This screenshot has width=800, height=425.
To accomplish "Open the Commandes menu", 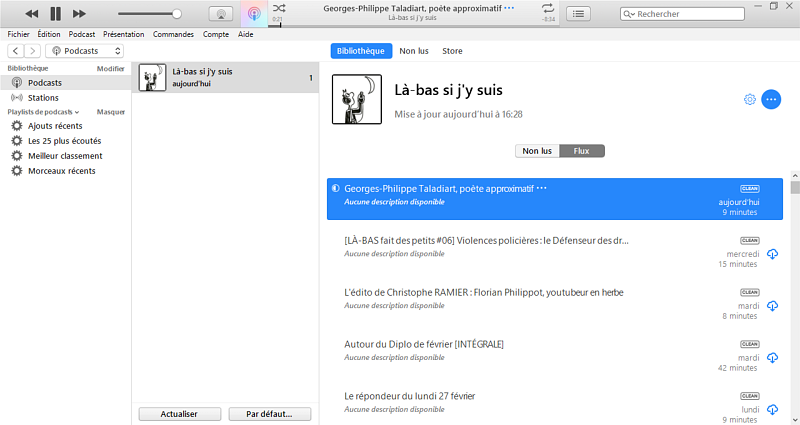I will tap(173, 34).
